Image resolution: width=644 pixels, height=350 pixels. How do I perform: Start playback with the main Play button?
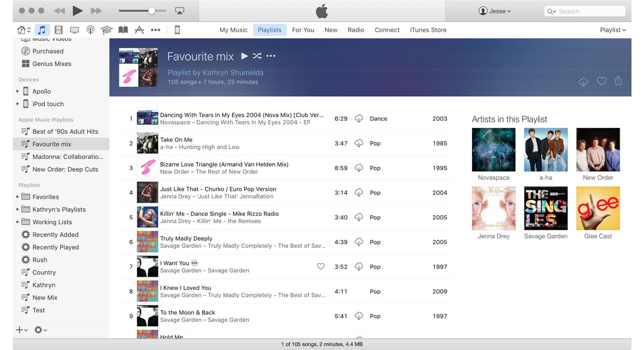(x=77, y=11)
